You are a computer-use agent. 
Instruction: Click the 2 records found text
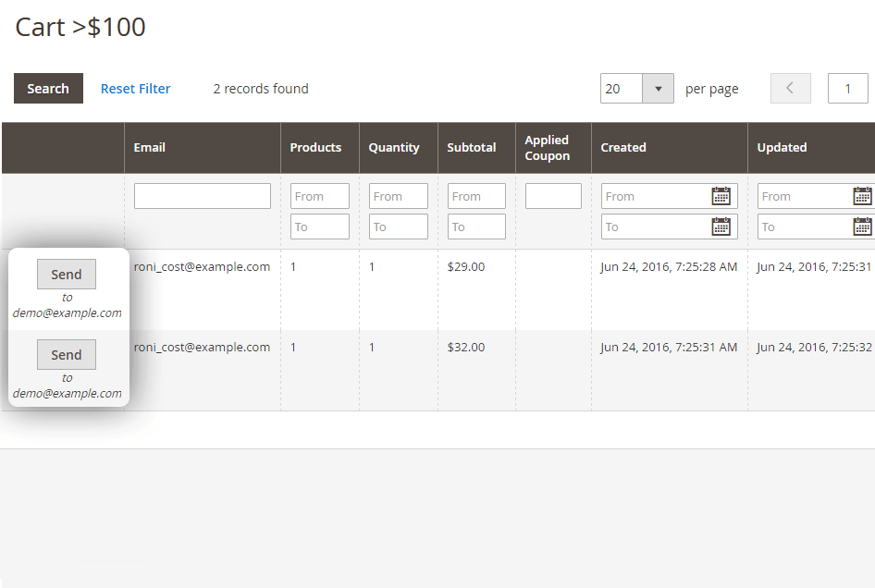point(261,89)
